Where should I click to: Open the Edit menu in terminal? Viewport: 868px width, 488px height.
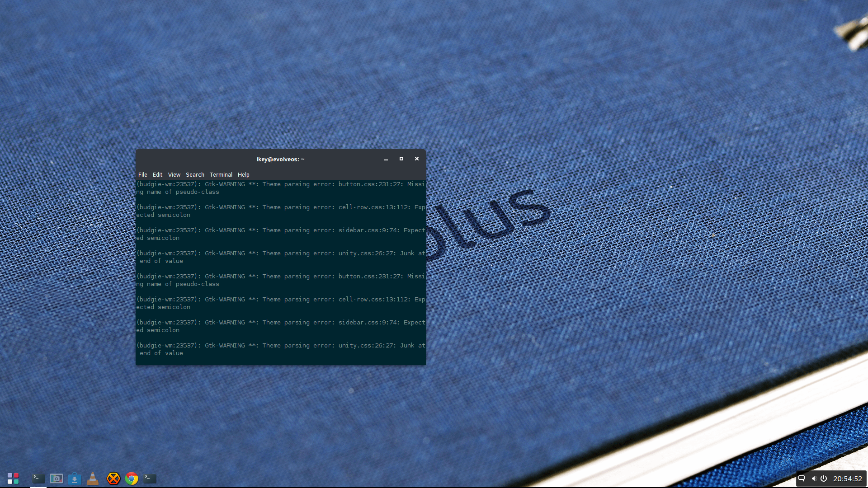(157, 175)
